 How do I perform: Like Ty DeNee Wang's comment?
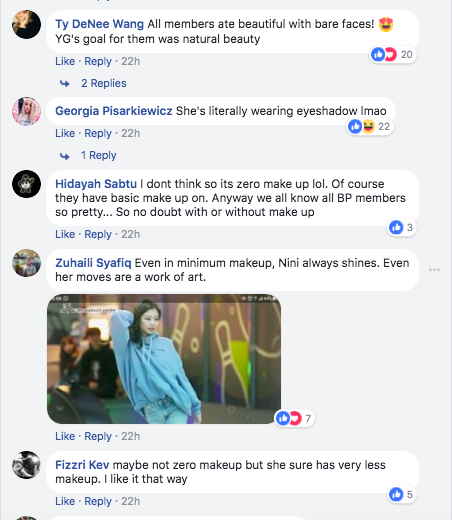coord(65,61)
